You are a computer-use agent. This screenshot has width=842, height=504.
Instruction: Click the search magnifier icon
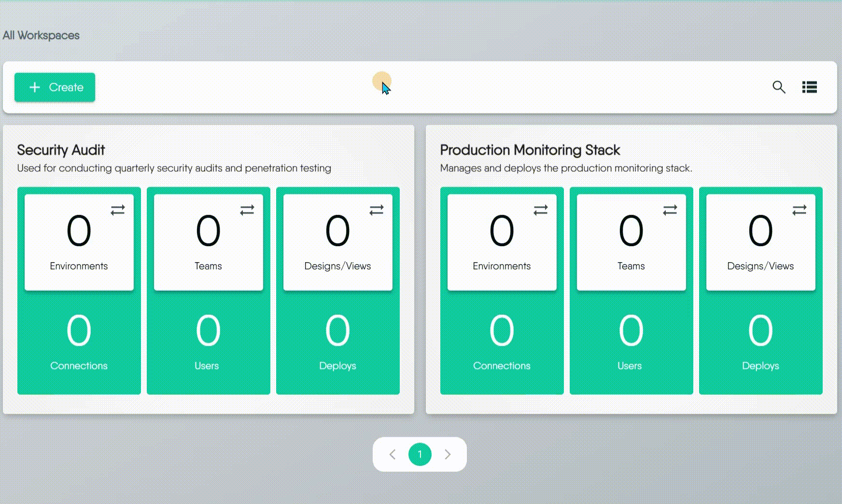coord(779,87)
